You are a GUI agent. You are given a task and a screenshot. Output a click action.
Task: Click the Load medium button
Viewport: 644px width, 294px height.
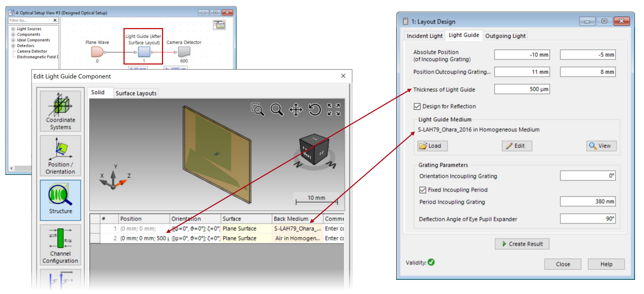tap(432, 146)
